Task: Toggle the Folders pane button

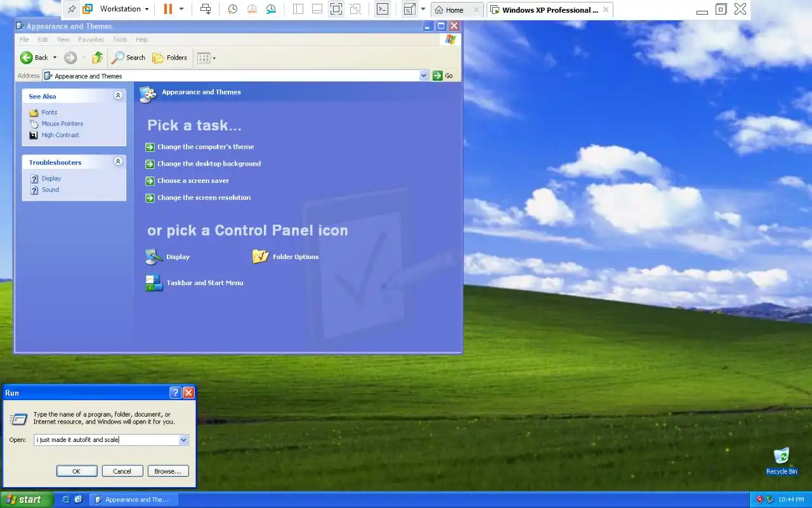Action: tap(169, 58)
